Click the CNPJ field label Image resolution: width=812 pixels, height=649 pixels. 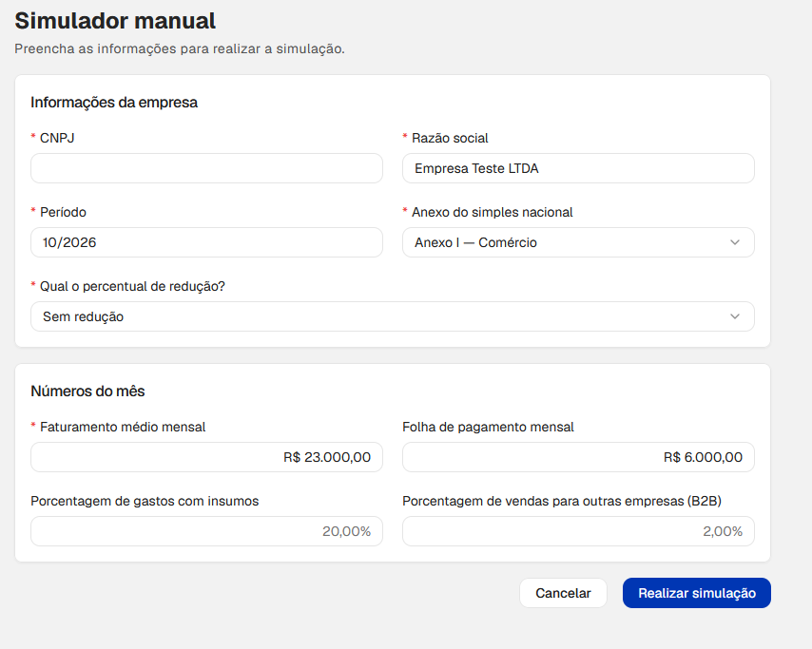tap(57, 138)
